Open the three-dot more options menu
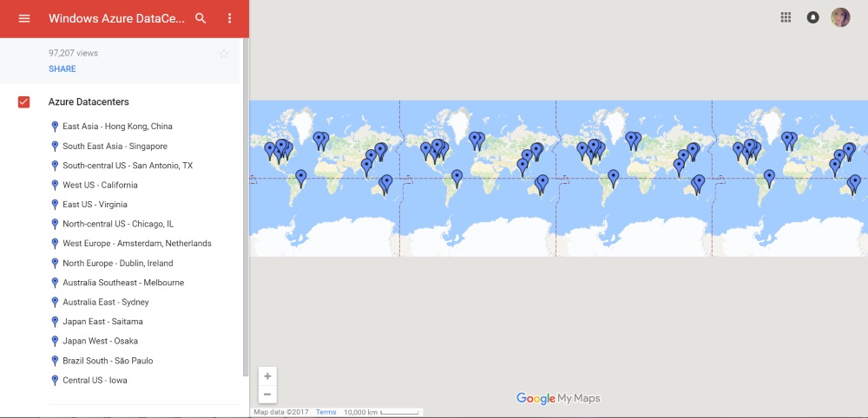Screen dimensions: 868x418 (x=229, y=18)
